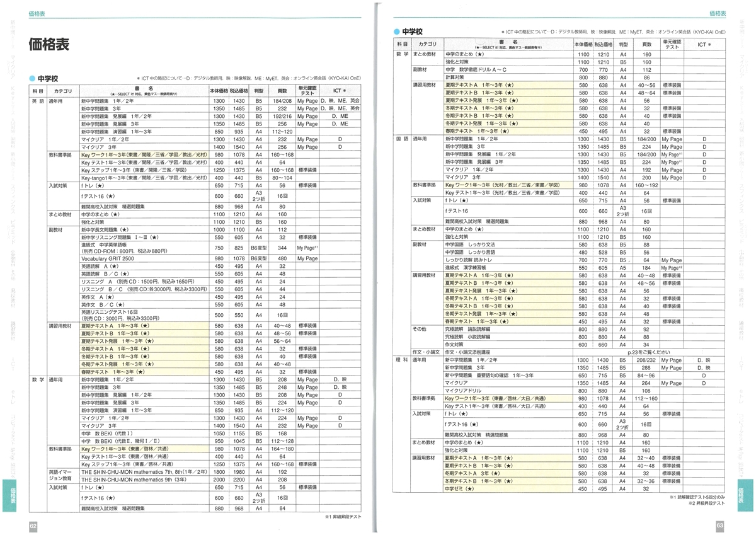Click the その他 category cell
The width and height of the screenshot is (756, 535).
point(420,329)
